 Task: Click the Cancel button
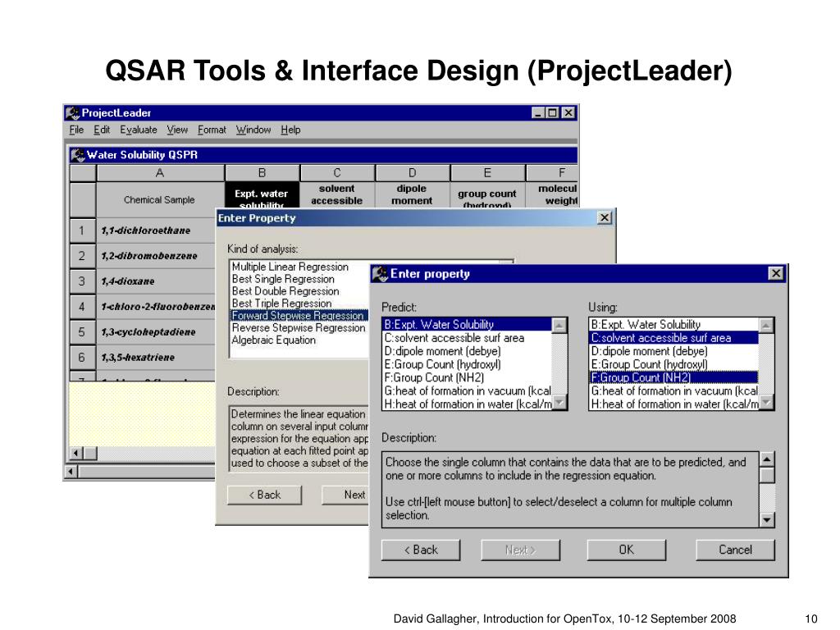point(735,550)
